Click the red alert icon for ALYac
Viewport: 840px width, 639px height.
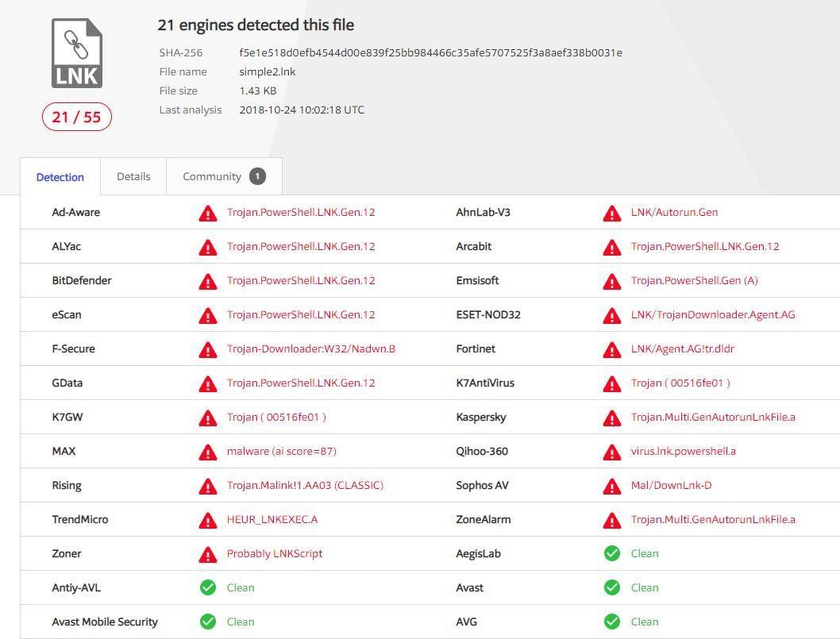pyautogui.click(x=208, y=247)
